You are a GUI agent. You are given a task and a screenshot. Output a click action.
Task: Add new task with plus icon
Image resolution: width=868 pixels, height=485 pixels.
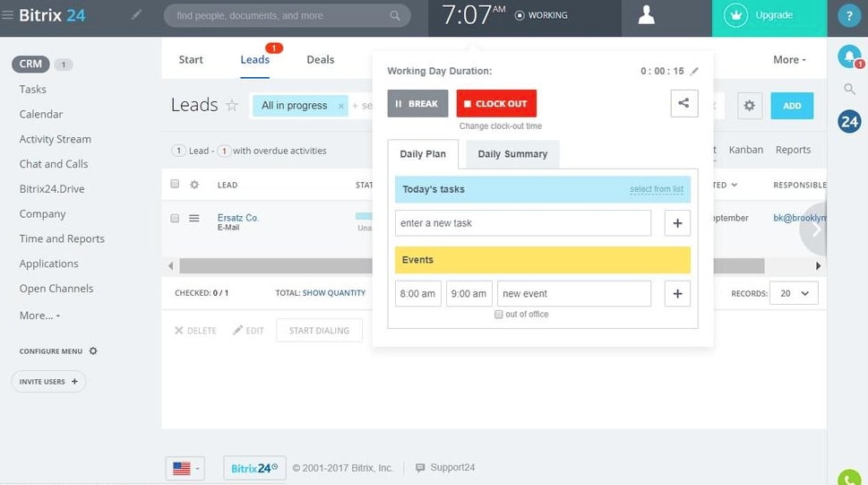tap(677, 223)
